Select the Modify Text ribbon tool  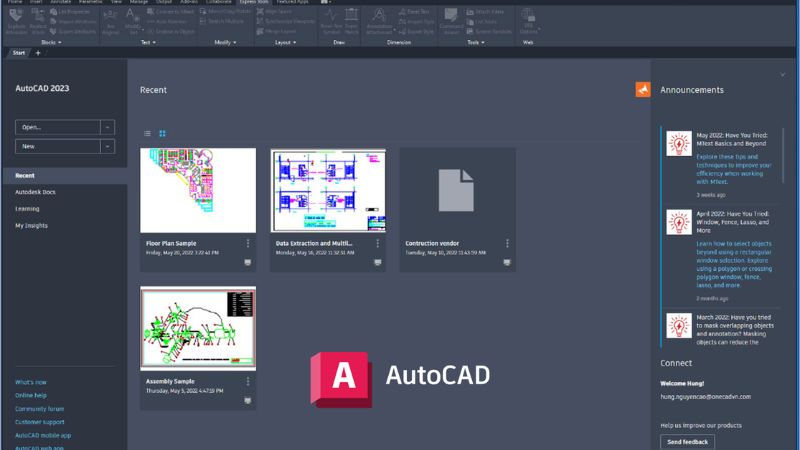click(133, 22)
